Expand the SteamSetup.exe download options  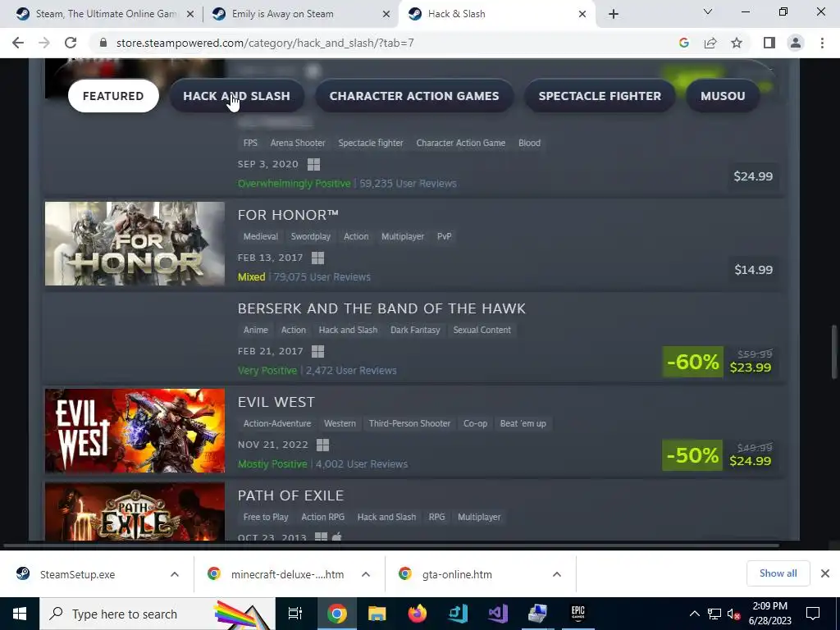click(175, 574)
